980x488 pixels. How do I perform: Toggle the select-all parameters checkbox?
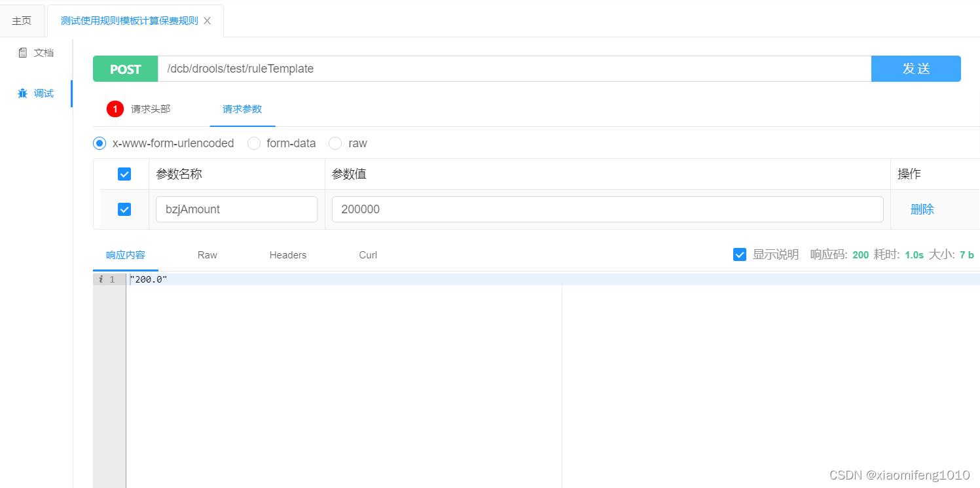[124, 174]
